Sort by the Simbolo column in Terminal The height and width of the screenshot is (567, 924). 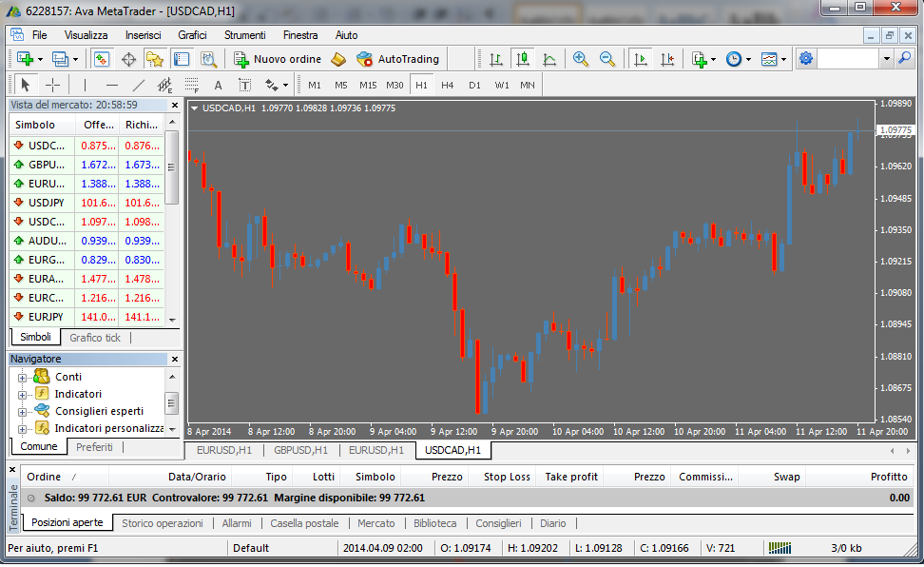[x=375, y=477]
